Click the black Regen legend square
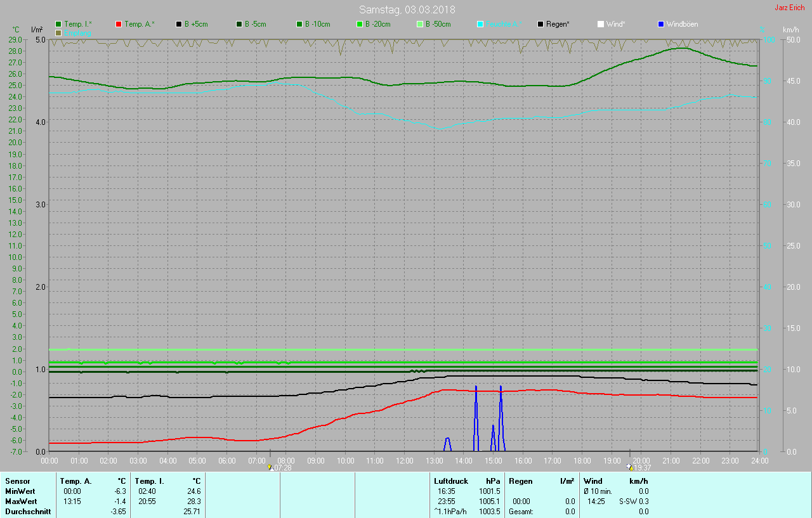The image size is (812, 518). pyautogui.click(x=540, y=24)
